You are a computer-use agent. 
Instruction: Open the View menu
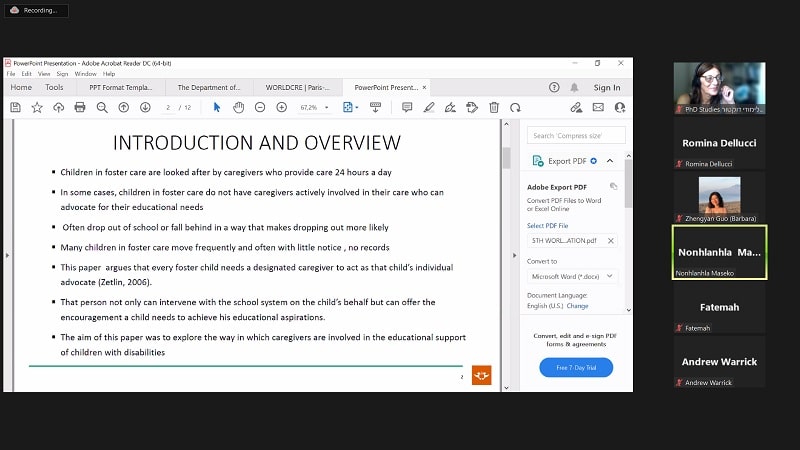[x=43, y=73]
